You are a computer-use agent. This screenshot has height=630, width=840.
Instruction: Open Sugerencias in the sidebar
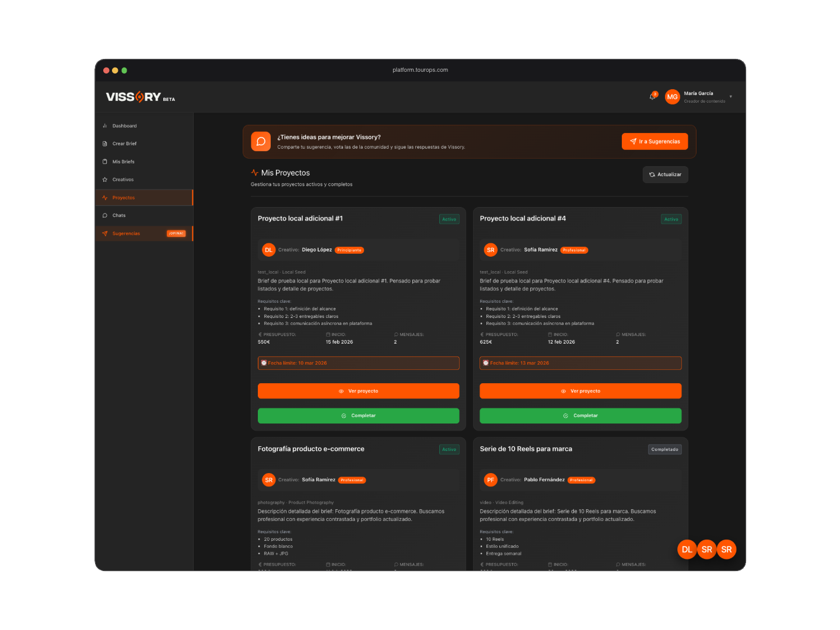(x=126, y=233)
